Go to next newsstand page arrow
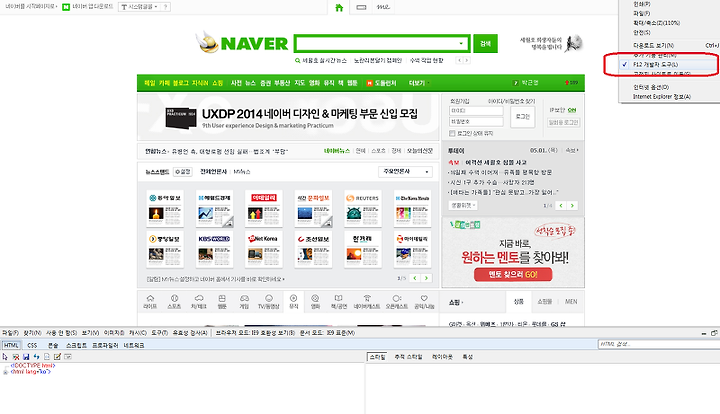720x414 pixels. pos(426,278)
